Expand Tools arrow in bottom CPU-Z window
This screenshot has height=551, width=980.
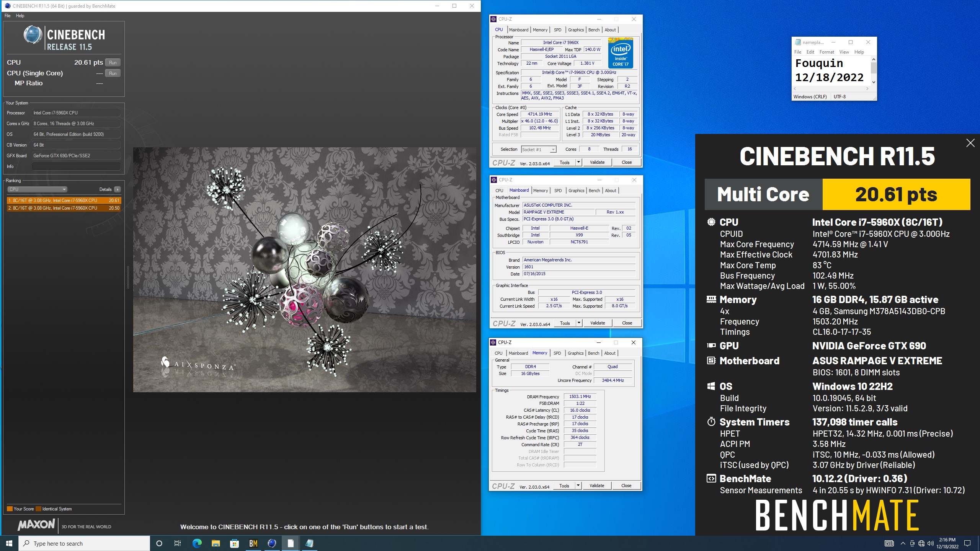click(x=578, y=486)
